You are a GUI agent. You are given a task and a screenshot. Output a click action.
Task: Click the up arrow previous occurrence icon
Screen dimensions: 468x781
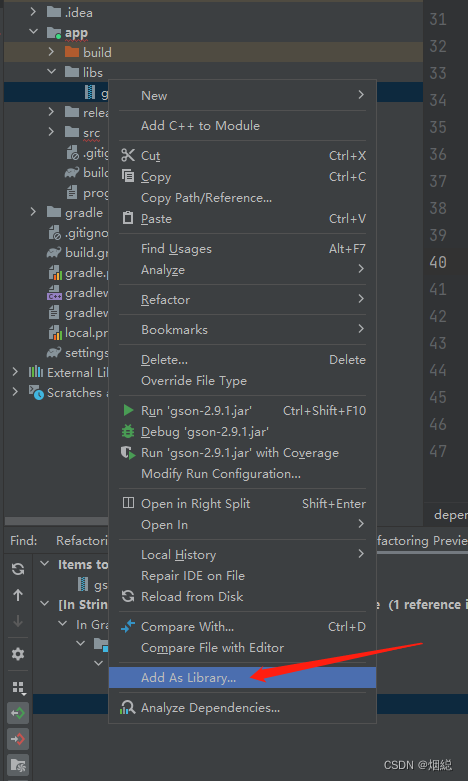point(18,595)
